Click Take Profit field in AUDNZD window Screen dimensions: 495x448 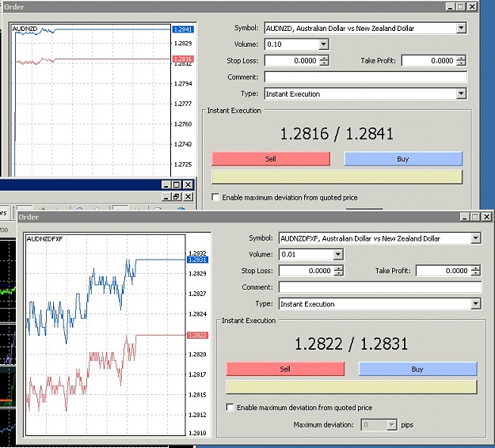click(x=429, y=61)
